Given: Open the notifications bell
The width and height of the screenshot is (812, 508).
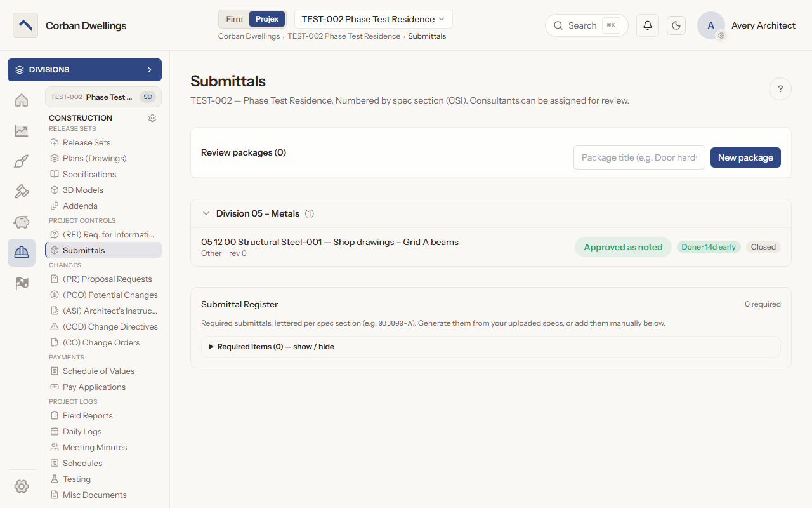Looking at the screenshot, I should [x=648, y=25].
